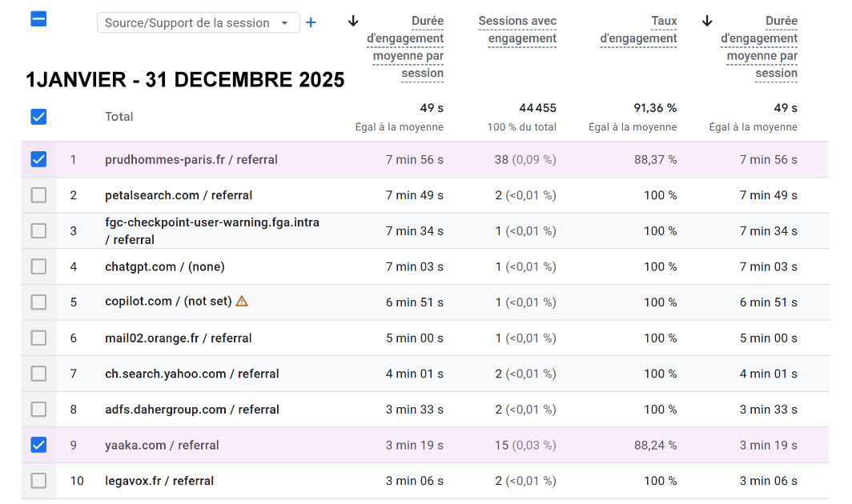The width and height of the screenshot is (852, 504).
Task: Check the legavox.fr row checkbox
Action: point(38,481)
